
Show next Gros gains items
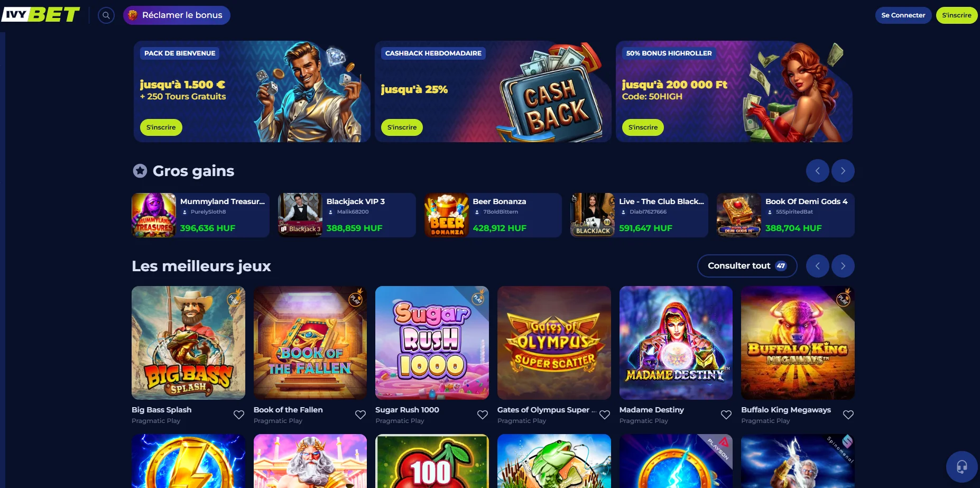[843, 171]
